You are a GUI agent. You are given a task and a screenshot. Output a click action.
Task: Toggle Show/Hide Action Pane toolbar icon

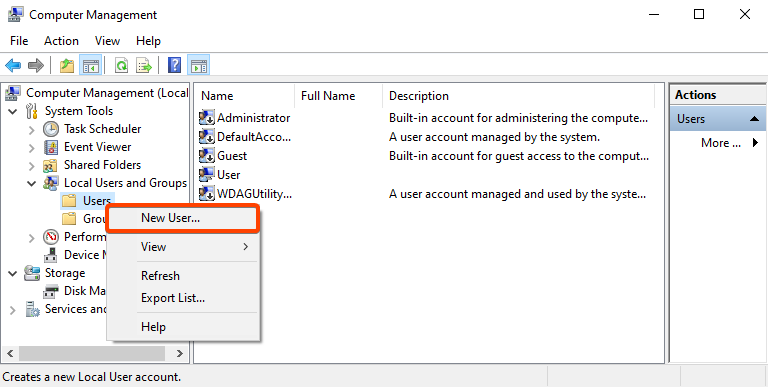[198, 65]
